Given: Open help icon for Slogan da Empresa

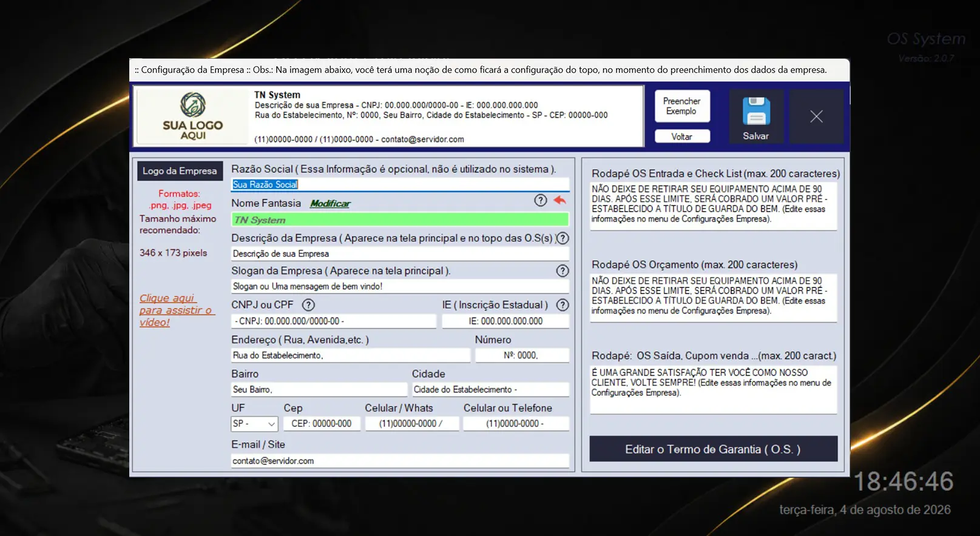Looking at the screenshot, I should pos(563,271).
